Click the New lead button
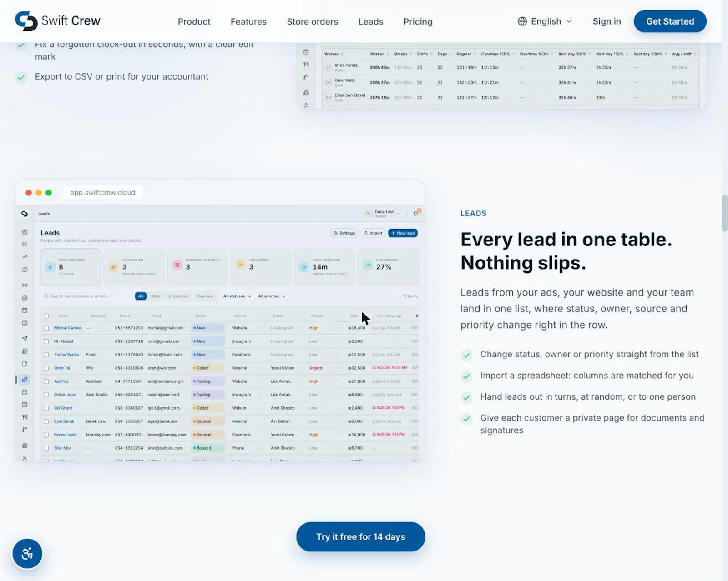728x581 pixels. (x=403, y=233)
